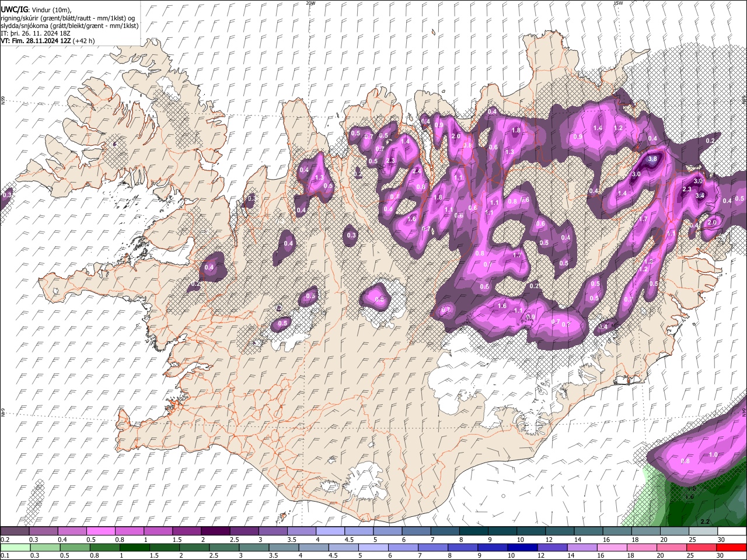Click the '4.5' label in the rain legend scale

point(333,555)
